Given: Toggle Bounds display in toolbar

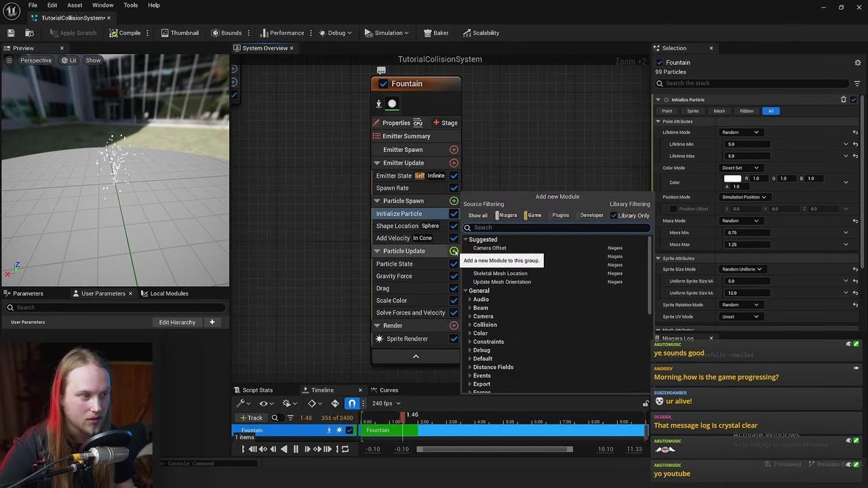Looking at the screenshot, I should 226,33.
